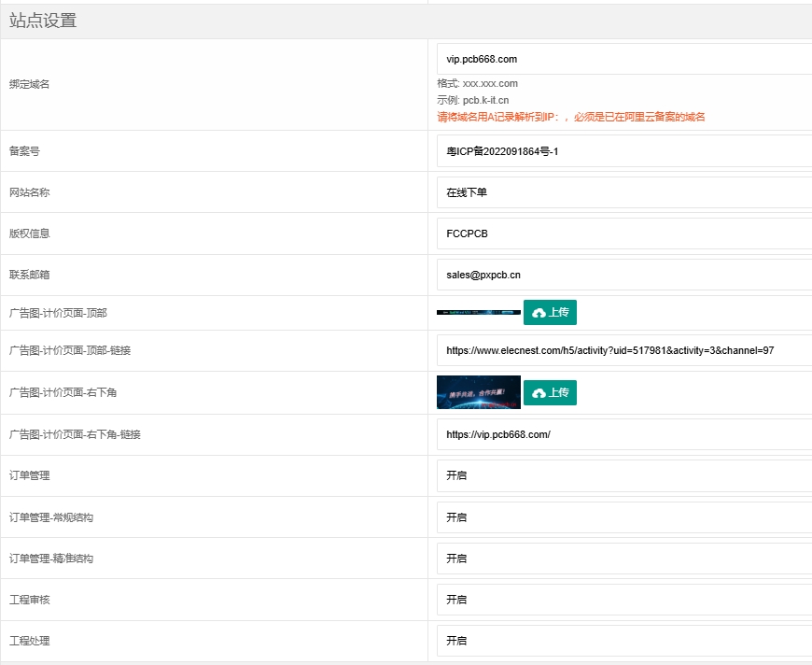Image resolution: width=812 pixels, height=665 pixels.
Task: Focus the 版权信息 field containing FCCPCB
Action: (x=623, y=233)
